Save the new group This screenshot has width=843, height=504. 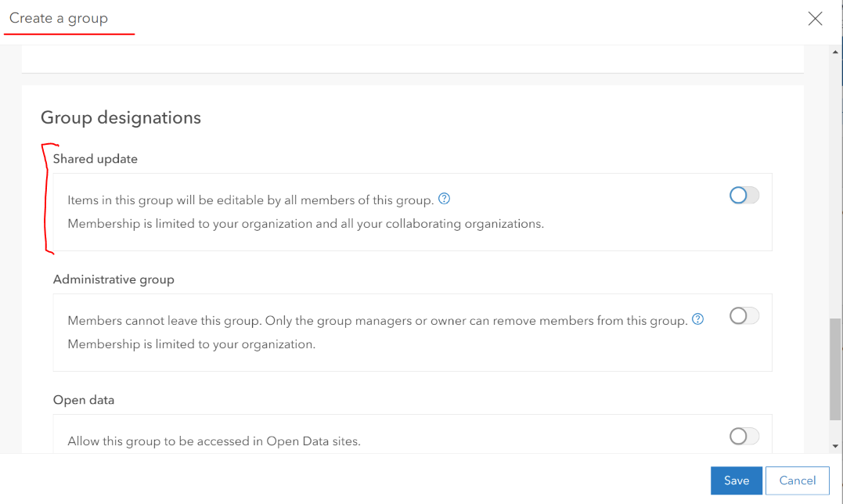click(736, 481)
